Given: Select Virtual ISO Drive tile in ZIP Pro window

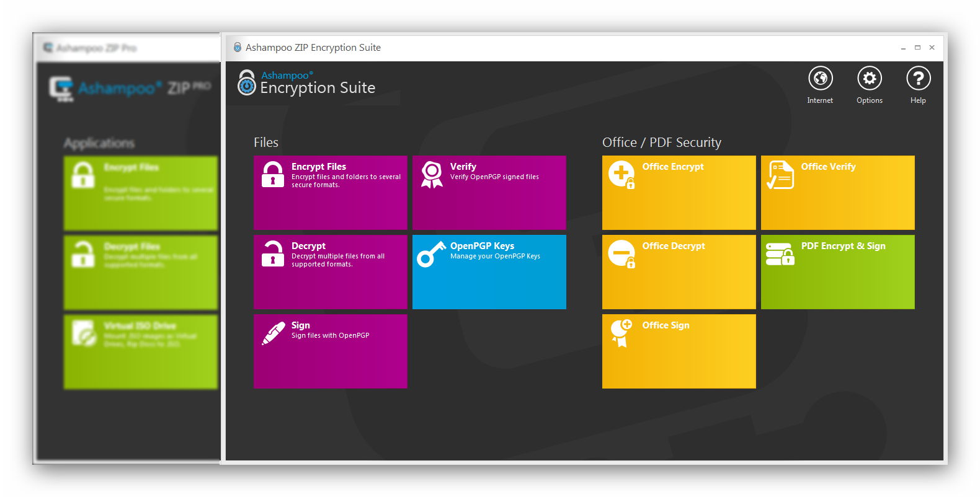Looking at the screenshot, I should [141, 351].
